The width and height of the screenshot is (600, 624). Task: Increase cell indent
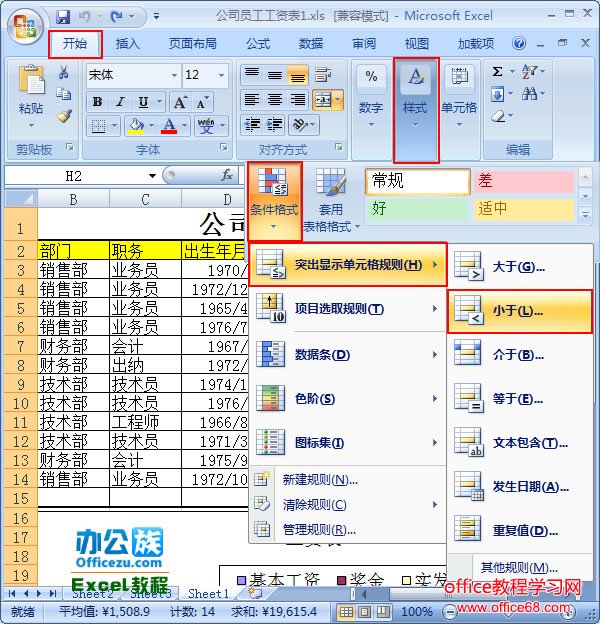(x=275, y=125)
